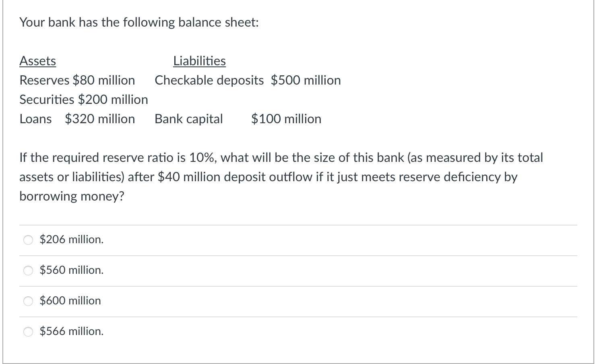Click the $600 million option text
Viewport: 595px width, 364px height.
coord(70,300)
